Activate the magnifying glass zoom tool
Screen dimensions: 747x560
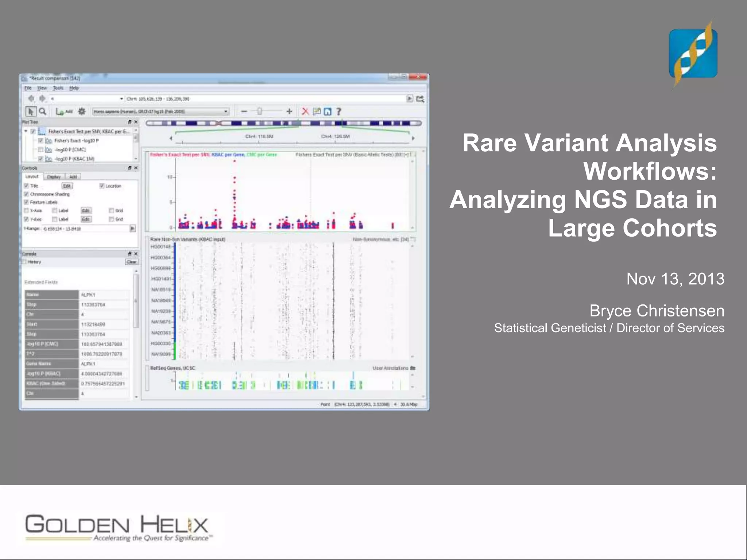[43, 112]
